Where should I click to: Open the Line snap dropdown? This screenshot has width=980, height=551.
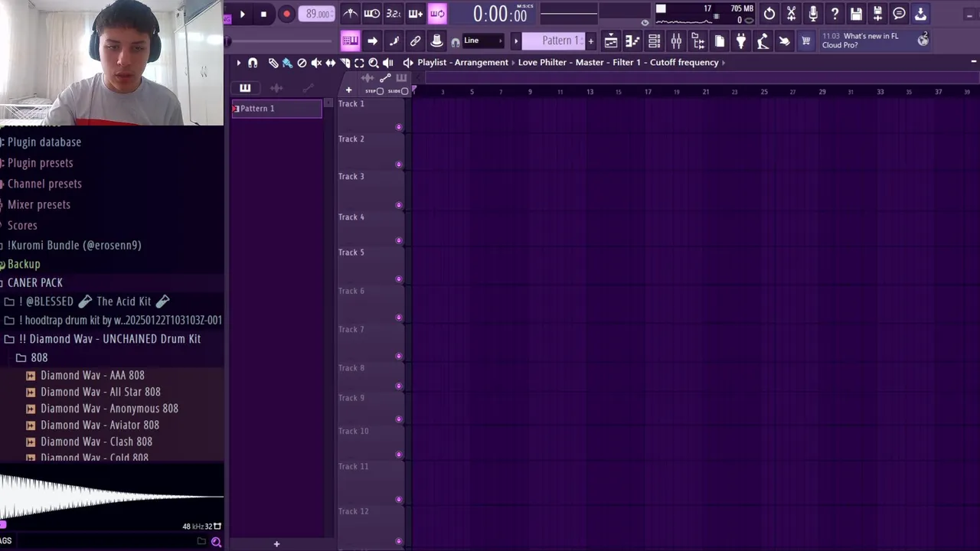point(482,41)
